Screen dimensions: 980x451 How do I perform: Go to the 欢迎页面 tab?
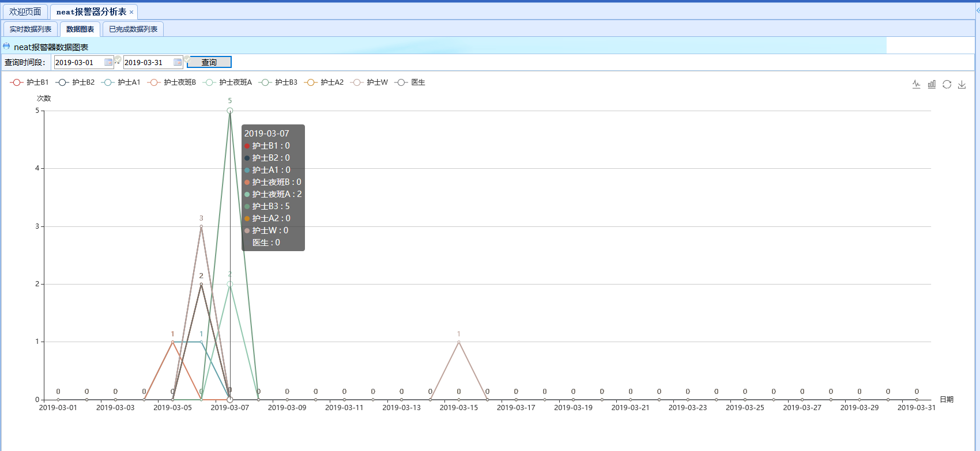click(x=25, y=12)
